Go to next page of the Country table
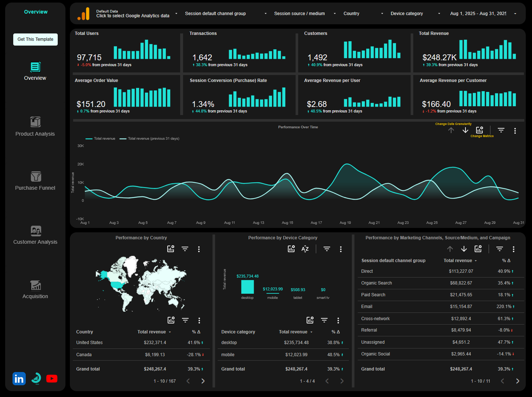The image size is (532, 397). pyautogui.click(x=203, y=381)
